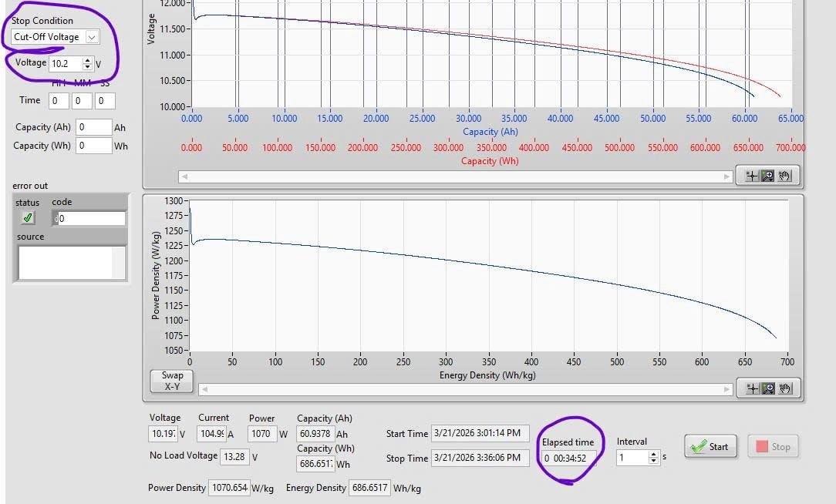
Task: Click the Swap X-Y button
Action: tap(172, 381)
